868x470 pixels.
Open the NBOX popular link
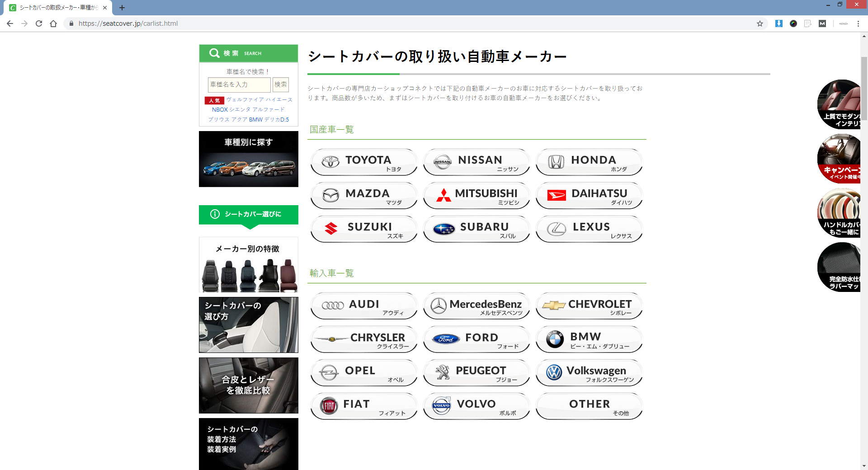click(x=220, y=109)
